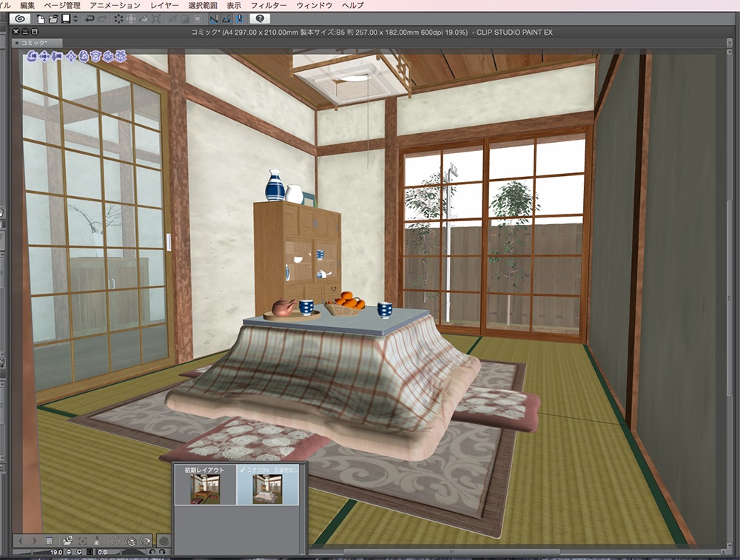Click the new canvas icon in the toolbar
The image size is (740, 560).
[39, 18]
